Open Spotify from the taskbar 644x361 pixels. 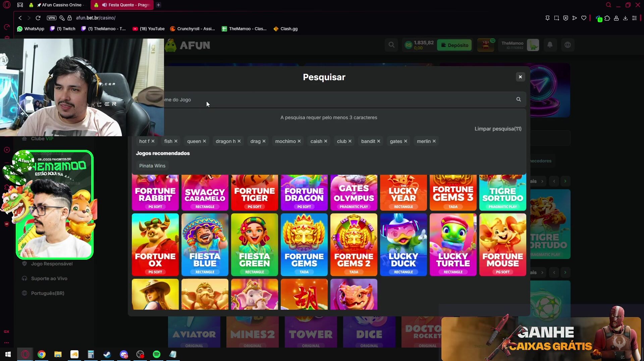157,354
